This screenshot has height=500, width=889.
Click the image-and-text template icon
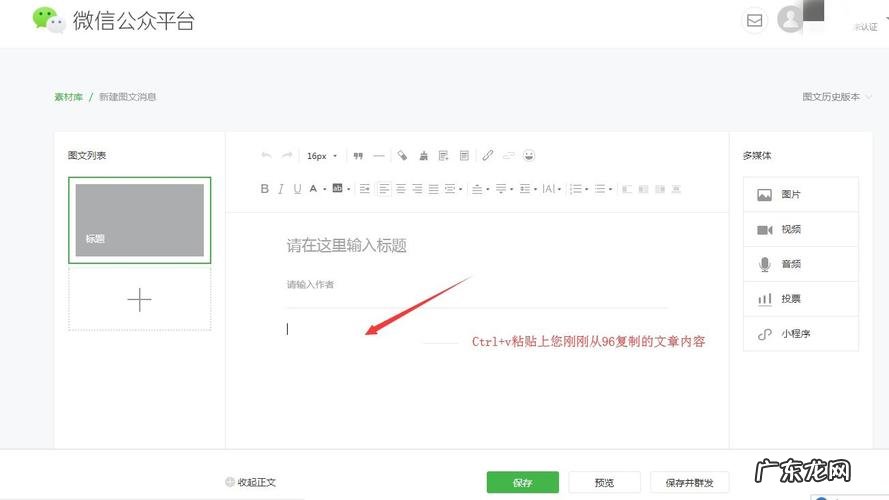(443, 155)
